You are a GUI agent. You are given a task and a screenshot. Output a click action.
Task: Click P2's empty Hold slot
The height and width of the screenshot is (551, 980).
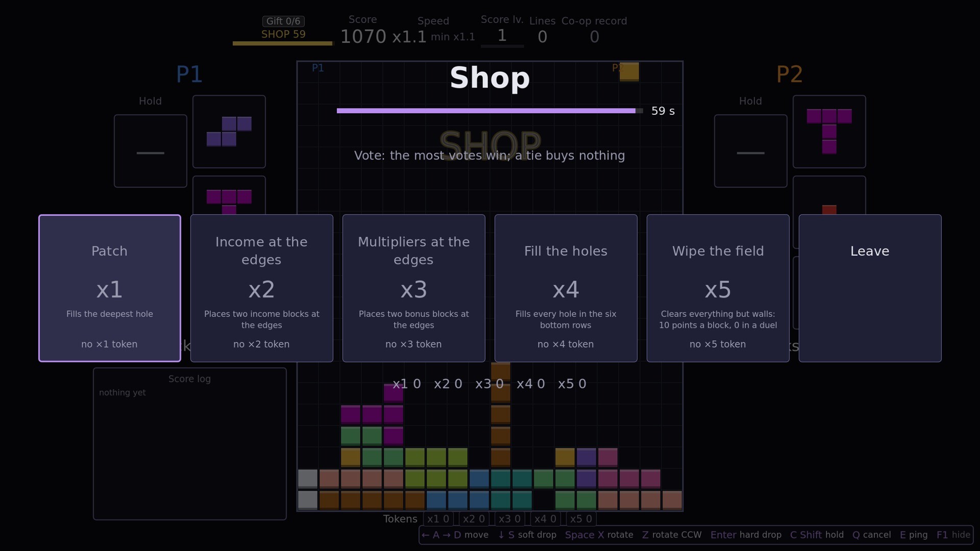751,151
